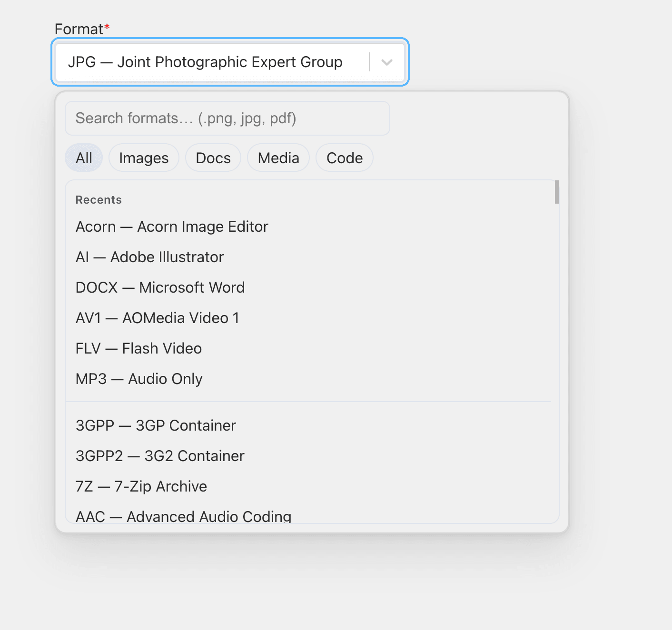Select 3GPP — 3GP Container

[156, 425]
